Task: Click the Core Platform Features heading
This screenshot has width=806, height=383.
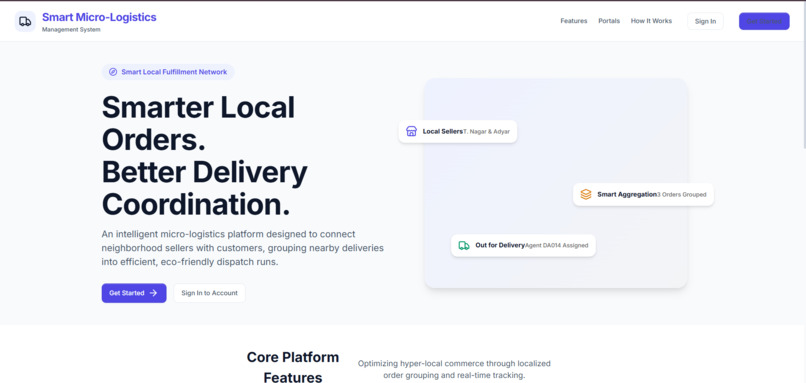Action: point(293,367)
